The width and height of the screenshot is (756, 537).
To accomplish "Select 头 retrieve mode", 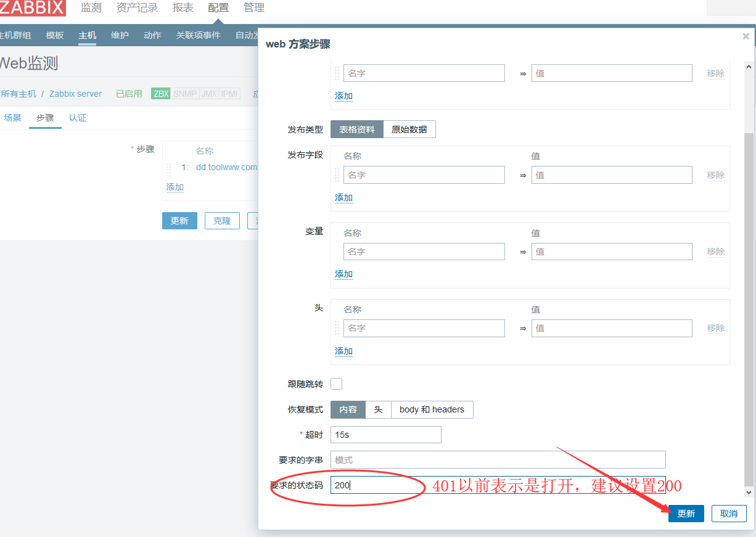I will pyautogui.click(x=379, y=409).
